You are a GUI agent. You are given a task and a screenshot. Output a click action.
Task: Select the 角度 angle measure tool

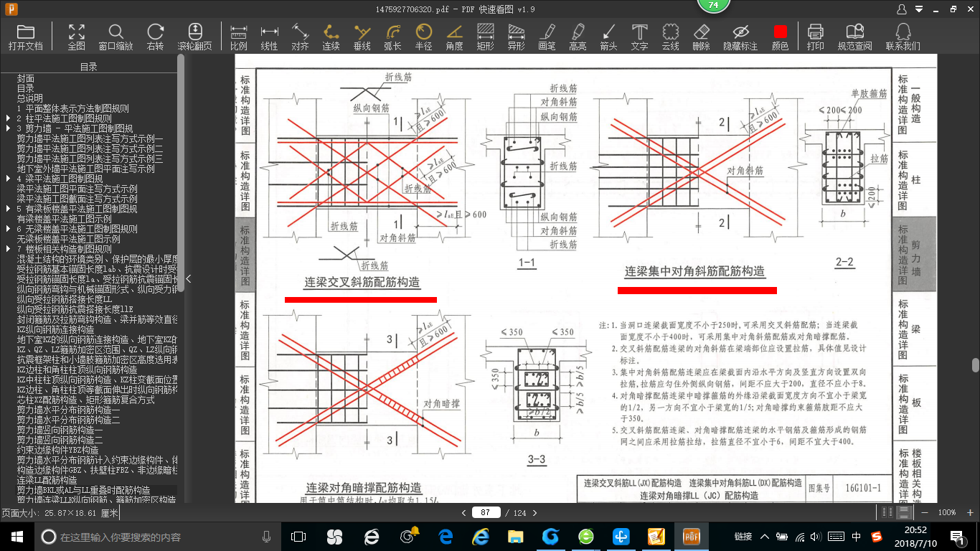point(454,37)
